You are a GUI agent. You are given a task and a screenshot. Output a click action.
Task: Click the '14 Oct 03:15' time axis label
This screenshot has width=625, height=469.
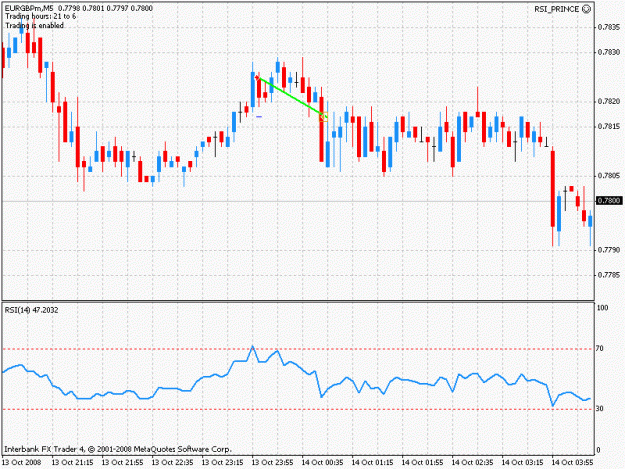[523, 463]
